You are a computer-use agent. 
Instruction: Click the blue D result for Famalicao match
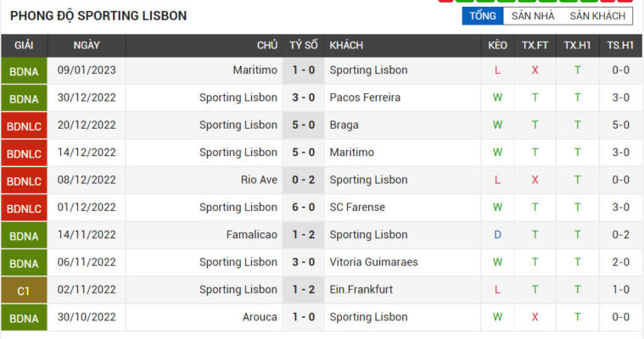pyautogui.click(x=497, y=235)
